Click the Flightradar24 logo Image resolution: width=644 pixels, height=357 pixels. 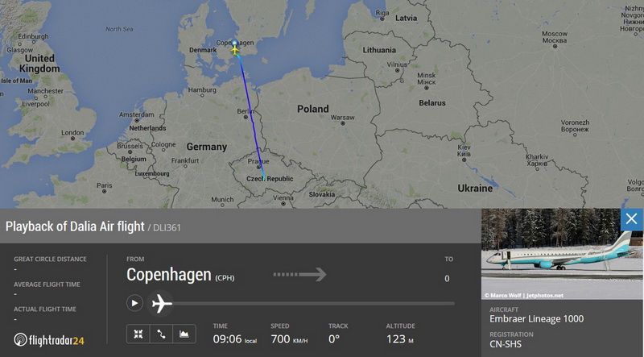point(49,340)
